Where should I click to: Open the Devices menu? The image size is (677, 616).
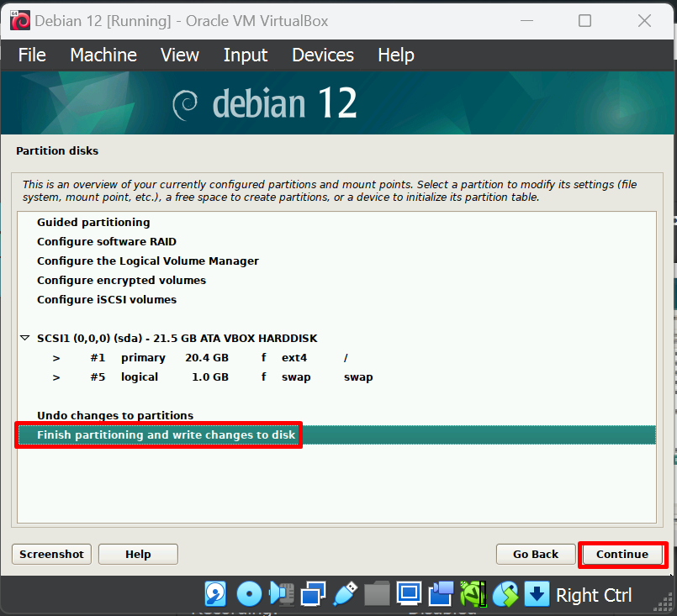323,55
